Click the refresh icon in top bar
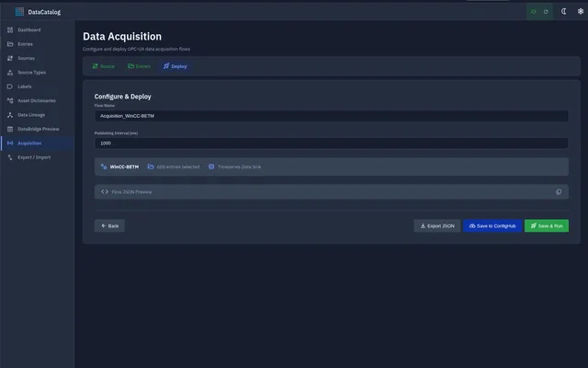The width and height of the screenshot is (588, 368). click(546, 12)
